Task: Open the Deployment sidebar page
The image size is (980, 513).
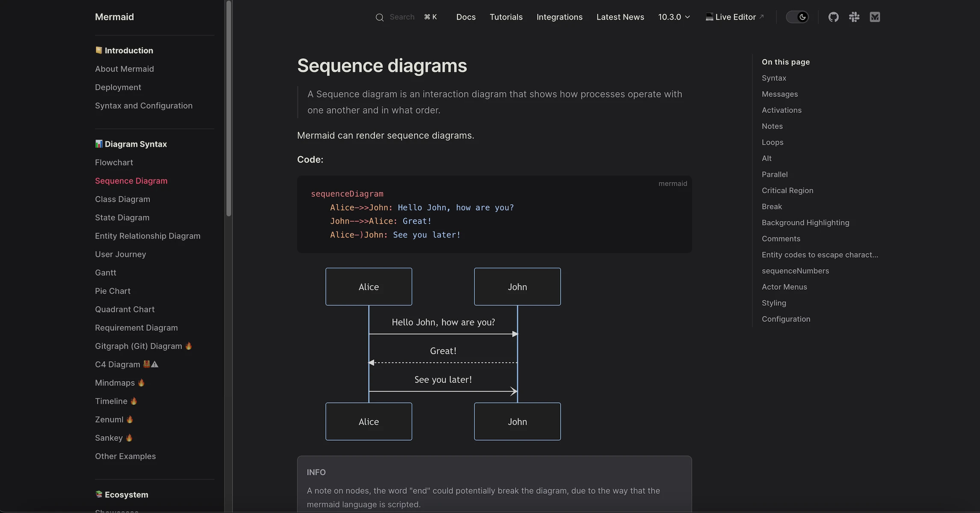Action: 118,87
